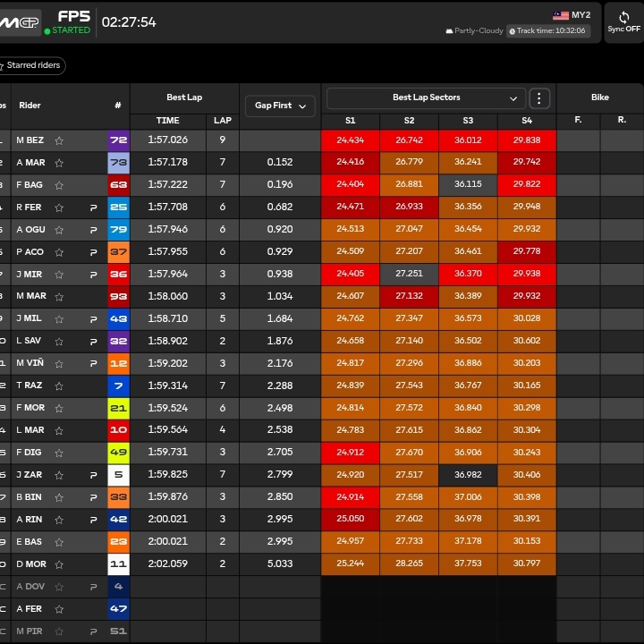The image size is (644, 644).
Task: Toggle the star for F BAG
Action: tap(59, 185)
